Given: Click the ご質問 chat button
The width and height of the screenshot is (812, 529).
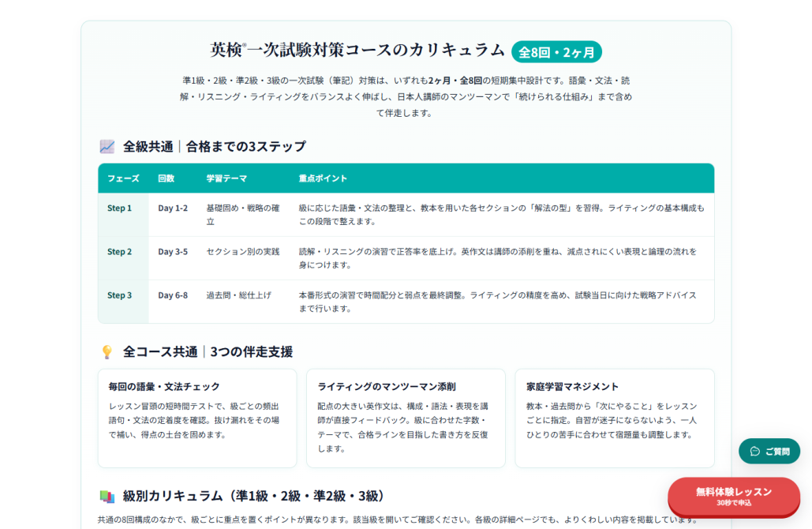Looking at the screenshot, I should [x=769, y=451].
